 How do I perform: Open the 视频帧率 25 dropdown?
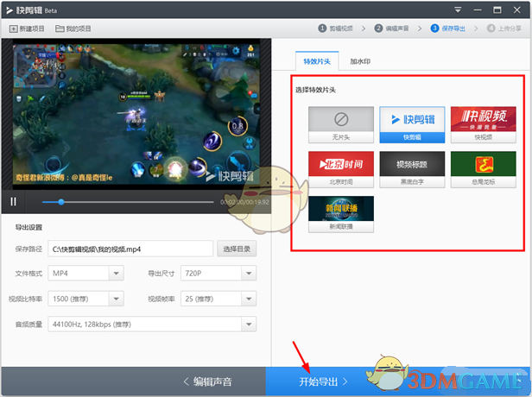[218, 299]
